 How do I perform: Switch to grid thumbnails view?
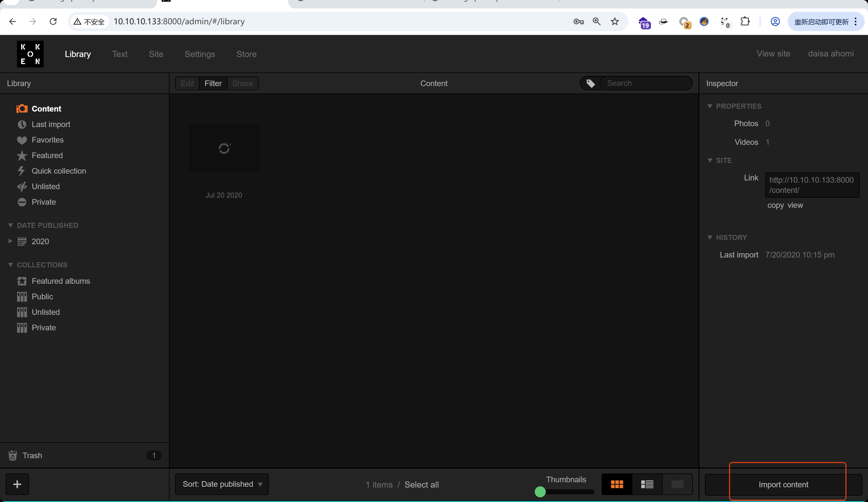pos(617,484)
